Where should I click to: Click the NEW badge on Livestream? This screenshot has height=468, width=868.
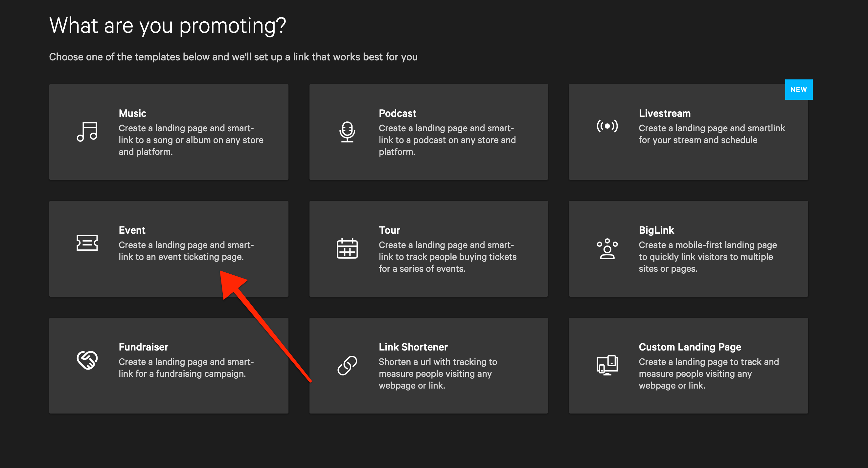click(799, 90)
